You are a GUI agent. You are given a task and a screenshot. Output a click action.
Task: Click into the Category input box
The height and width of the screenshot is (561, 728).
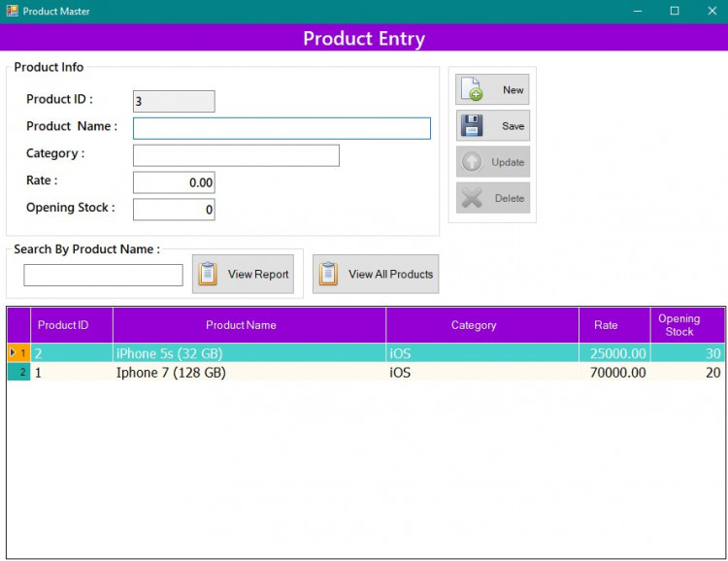236,155
